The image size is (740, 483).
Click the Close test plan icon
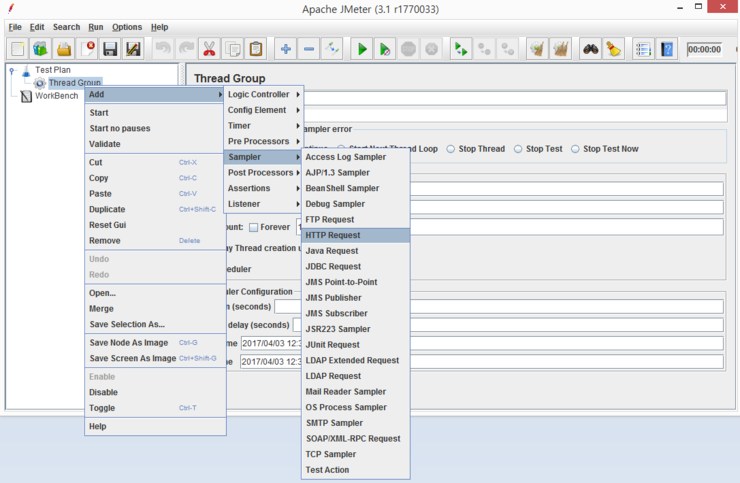coord(87,49)
